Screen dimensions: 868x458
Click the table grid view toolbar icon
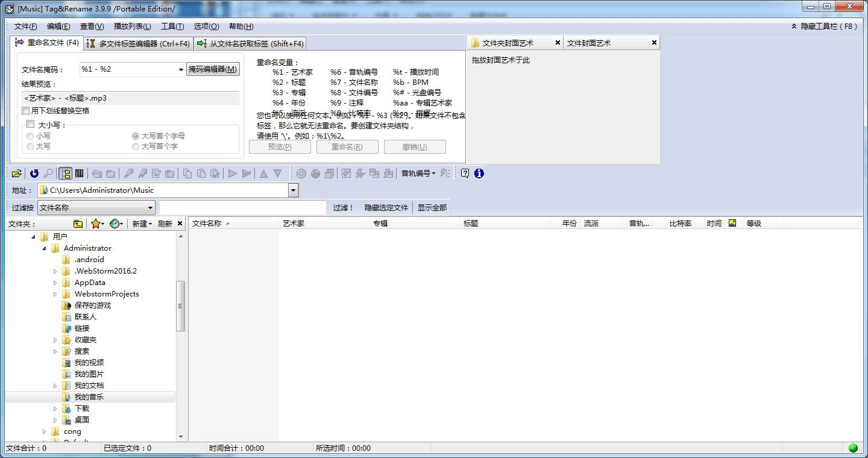[79, 174]
